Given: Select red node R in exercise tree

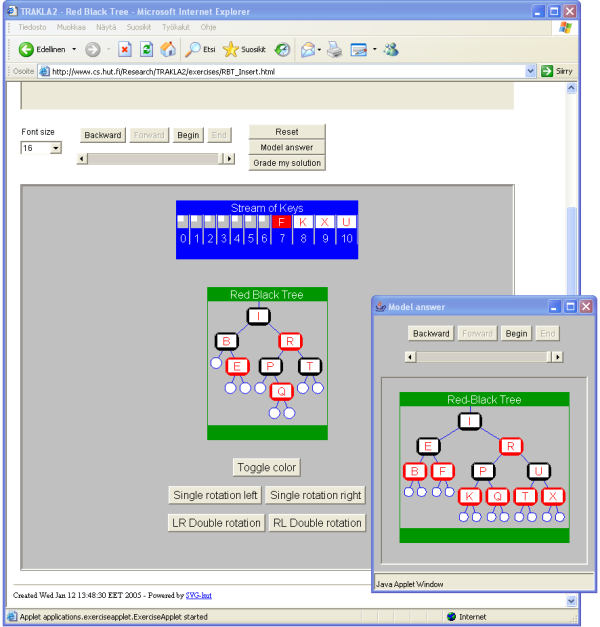Looking at the screenshot, I should pyautogui.click(x=290, y=341).
